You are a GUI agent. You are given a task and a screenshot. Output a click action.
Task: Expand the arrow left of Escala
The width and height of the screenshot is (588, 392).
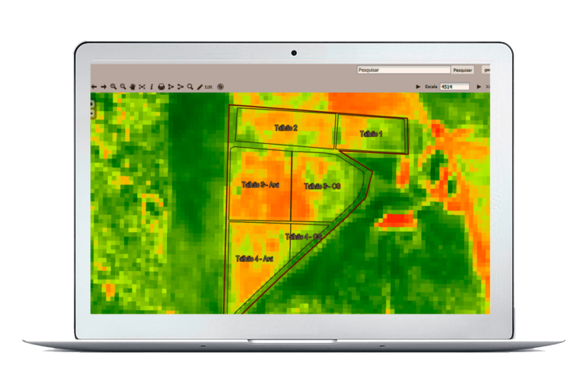pyautogui.click(x=418, y=87)
